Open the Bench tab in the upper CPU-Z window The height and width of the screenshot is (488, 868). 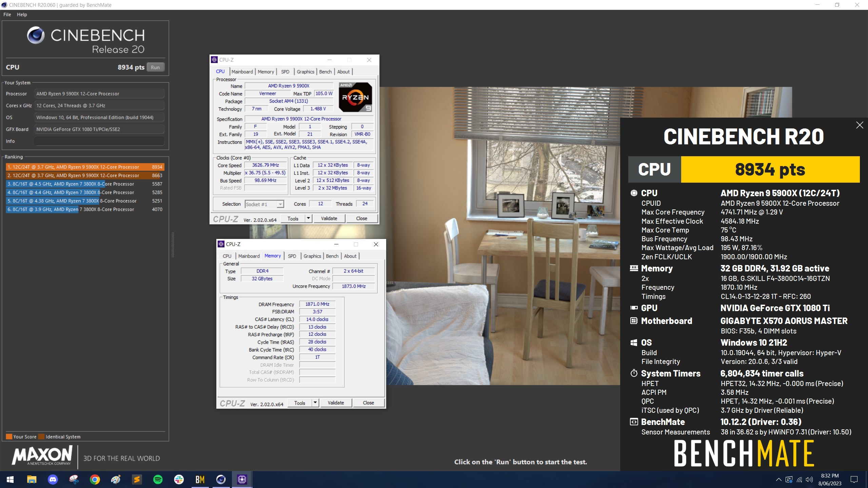tap(325, 72)
